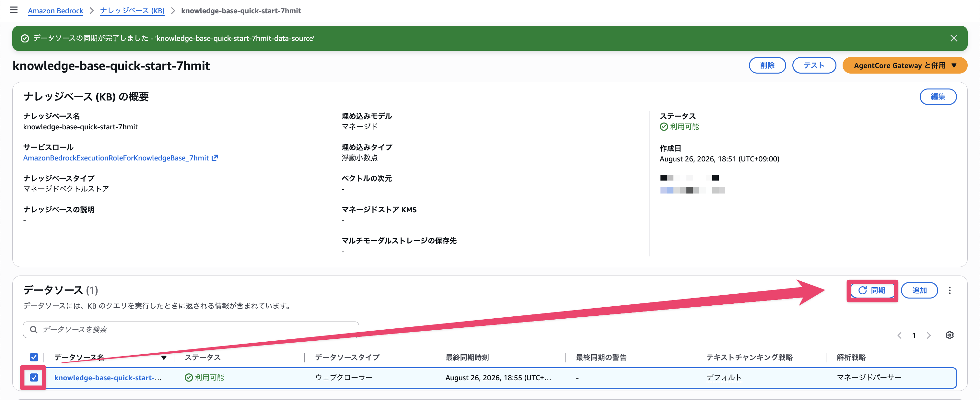The image size is (980, 400).
Task: Go to previous page of data sources
Action: [899, 335]
